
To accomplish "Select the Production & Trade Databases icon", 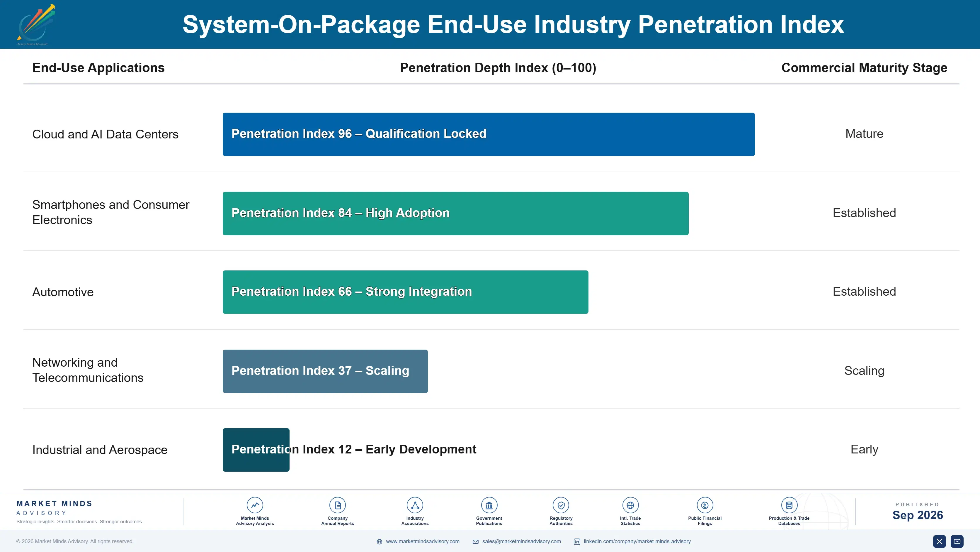I will pyautogui.click(x=789, y=505).
